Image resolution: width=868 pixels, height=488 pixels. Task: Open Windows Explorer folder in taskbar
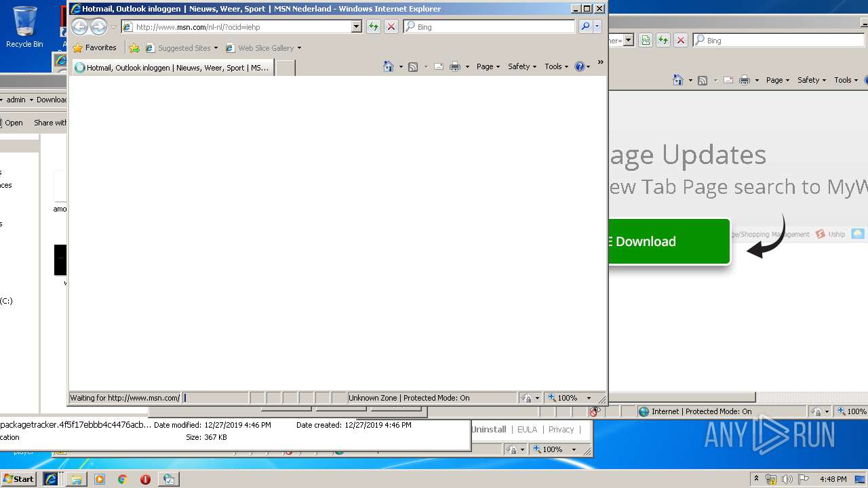click(x=77, y=479)
